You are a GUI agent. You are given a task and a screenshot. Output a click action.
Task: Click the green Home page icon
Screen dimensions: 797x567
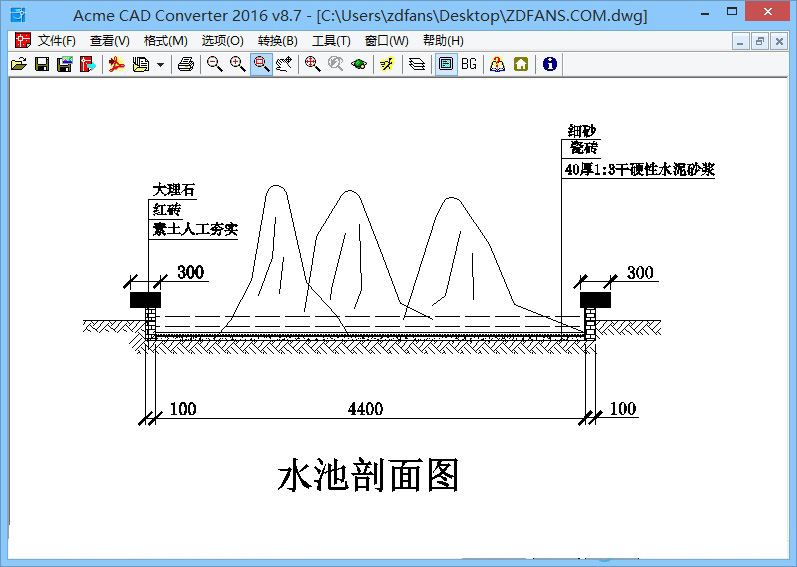click(x=520, y=64)
